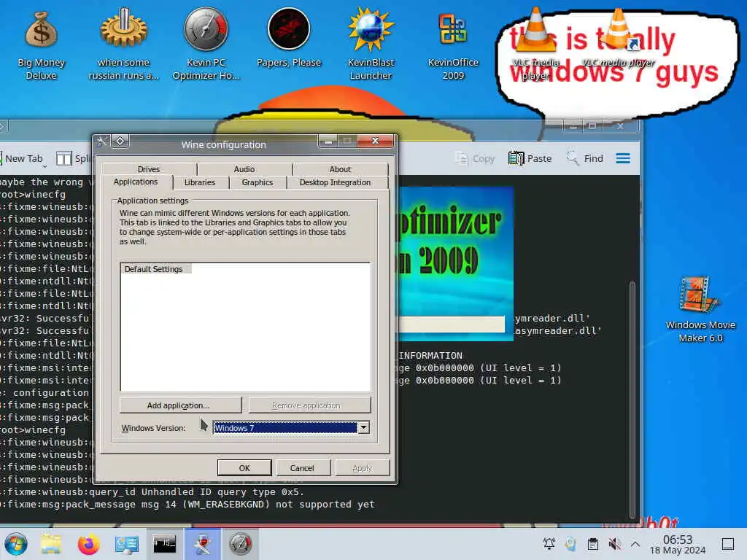The image size is (747, 560).
Task: Open the Big Money Deluxe desktop icon
Action: pyautogui.click(x=41, y=44)
